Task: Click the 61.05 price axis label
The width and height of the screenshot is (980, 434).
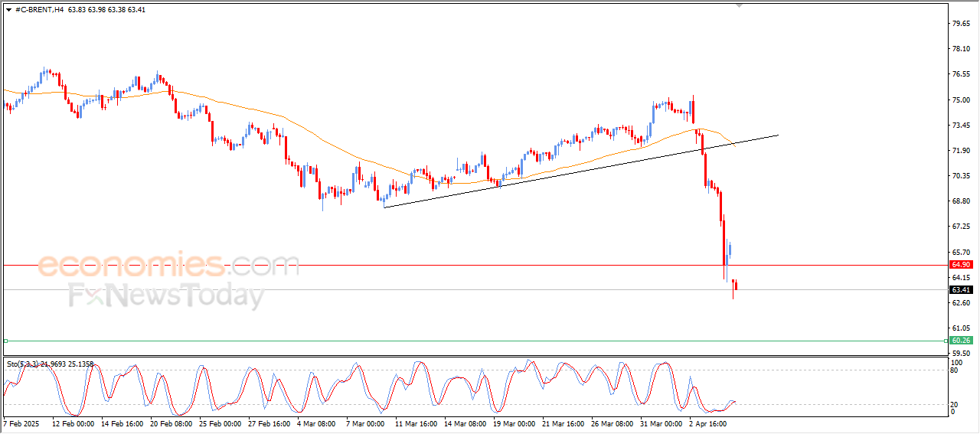Action: pyautogui.click(x=960, y=328)
